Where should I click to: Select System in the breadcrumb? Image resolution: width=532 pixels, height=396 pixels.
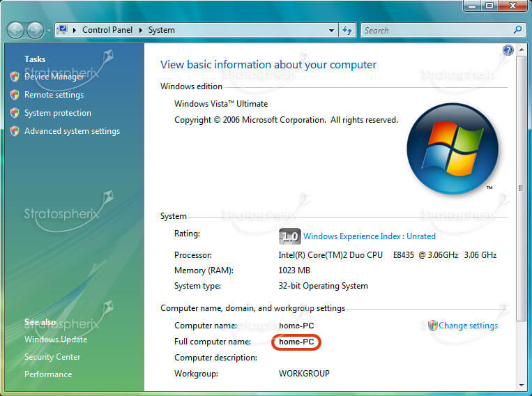[x=162, y=30]
